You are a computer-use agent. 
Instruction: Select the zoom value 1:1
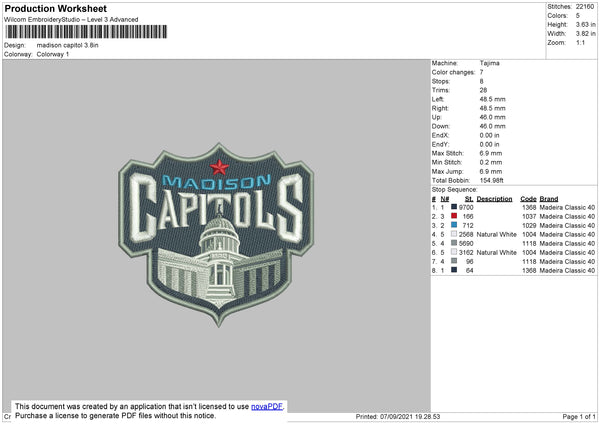(x=580, y=42)
